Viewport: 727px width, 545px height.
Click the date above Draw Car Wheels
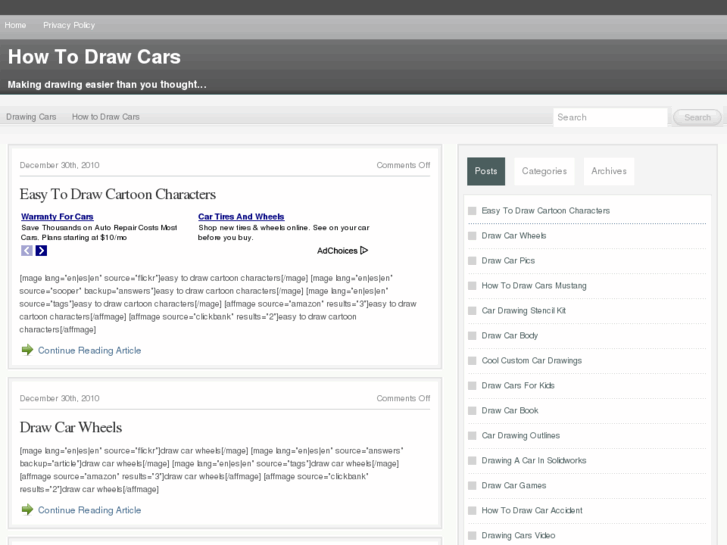pos(59,398)
